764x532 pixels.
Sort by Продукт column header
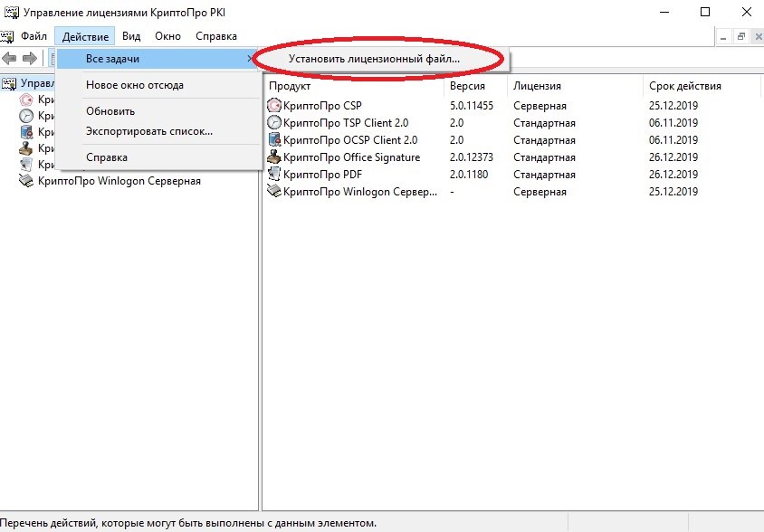pyautogui.click(x=354, y=86)
